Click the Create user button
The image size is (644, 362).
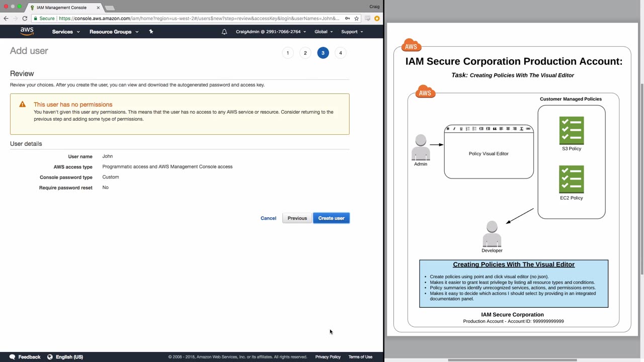point(332,218)
